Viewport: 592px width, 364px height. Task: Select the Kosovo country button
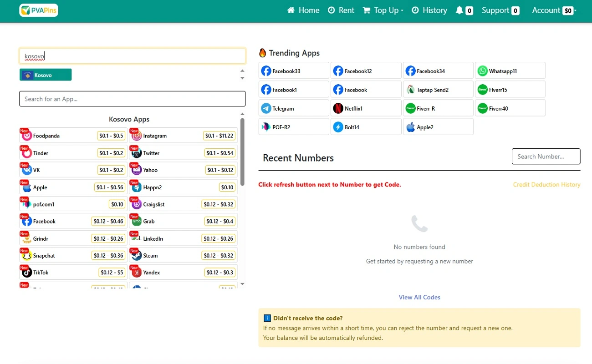click(x=46, y=75)
